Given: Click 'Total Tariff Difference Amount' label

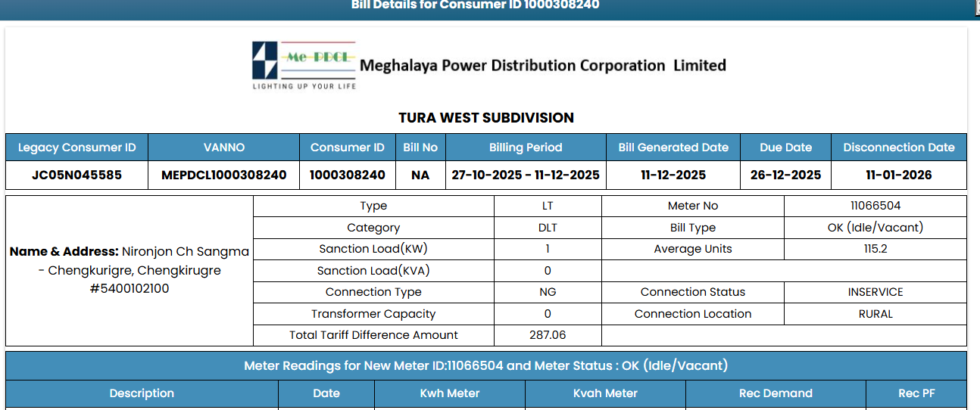Looking at the screenshot, I should coord(373,335).
